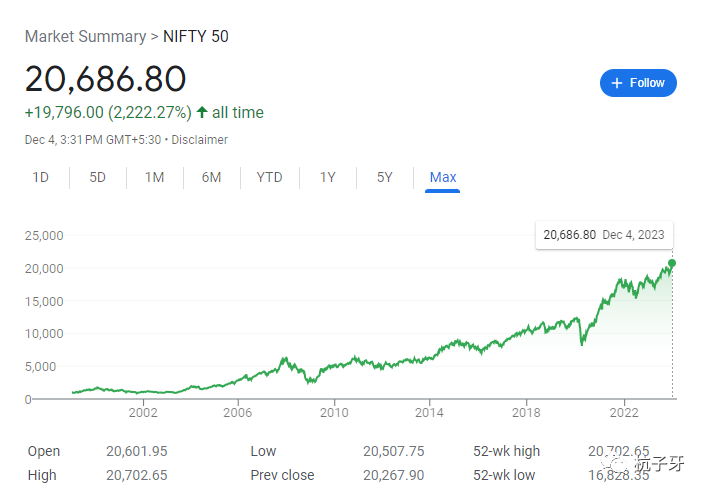Open the Market Summary breadcrumb link
This screenshot has height=494, width=707.
tap(85, 37)
